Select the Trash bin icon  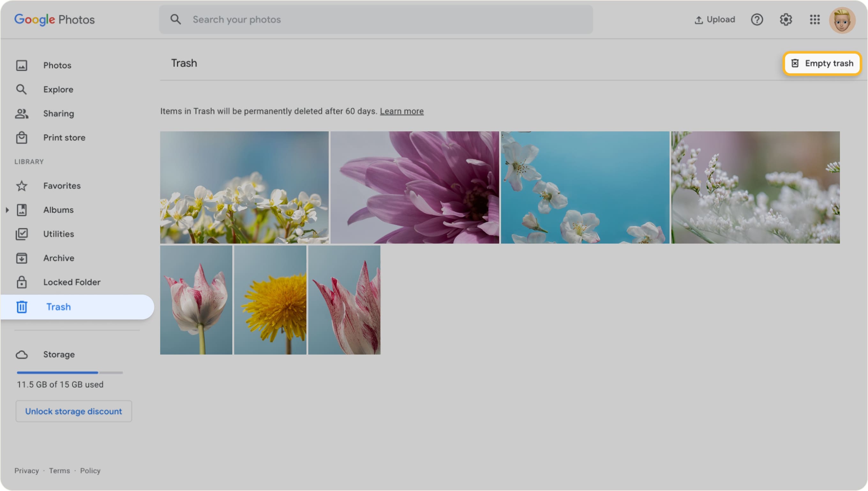coord(22,306)
